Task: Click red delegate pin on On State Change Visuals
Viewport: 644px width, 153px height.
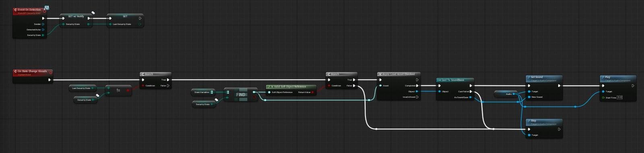Action: (51, 73)
